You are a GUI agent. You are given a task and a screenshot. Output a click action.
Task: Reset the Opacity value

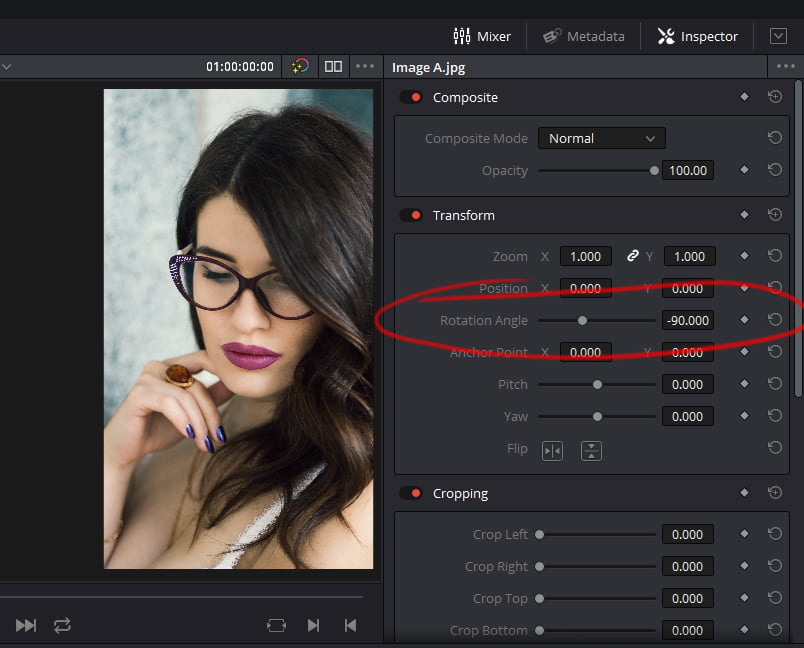click(775, 170)
